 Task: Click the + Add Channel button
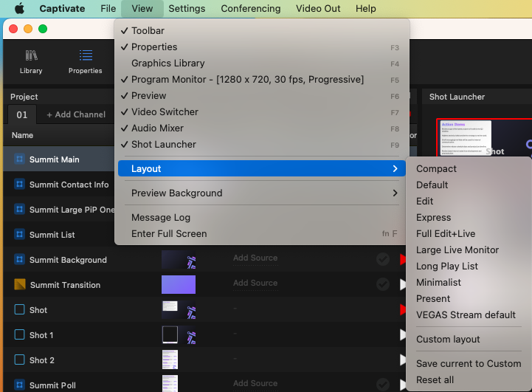point(76,114)
